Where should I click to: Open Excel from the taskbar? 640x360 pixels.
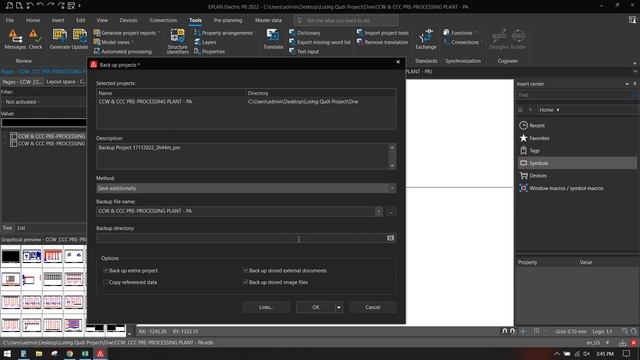pyautogui.click(x=85, y=353)
